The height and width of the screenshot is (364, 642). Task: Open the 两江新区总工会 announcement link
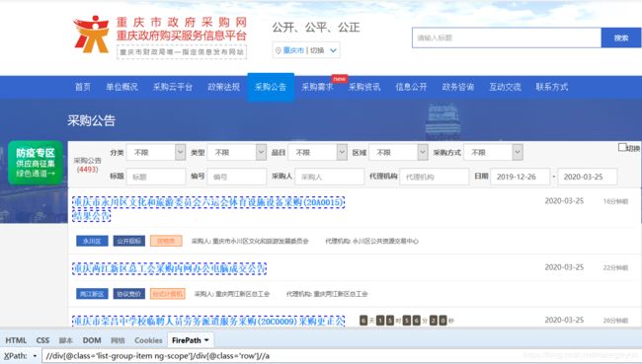click(x=169, y=268)
